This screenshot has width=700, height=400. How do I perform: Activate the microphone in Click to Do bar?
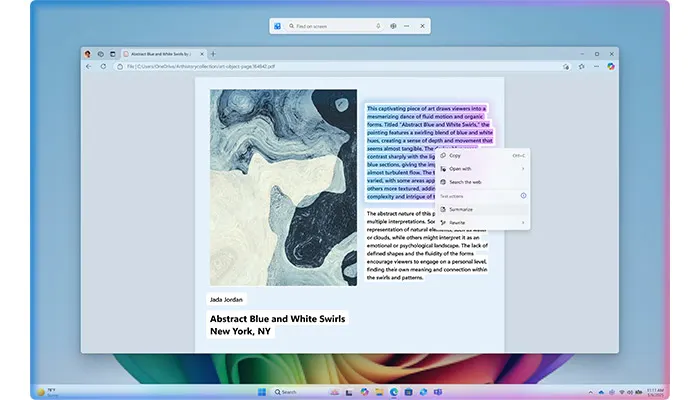coord(378,26)
